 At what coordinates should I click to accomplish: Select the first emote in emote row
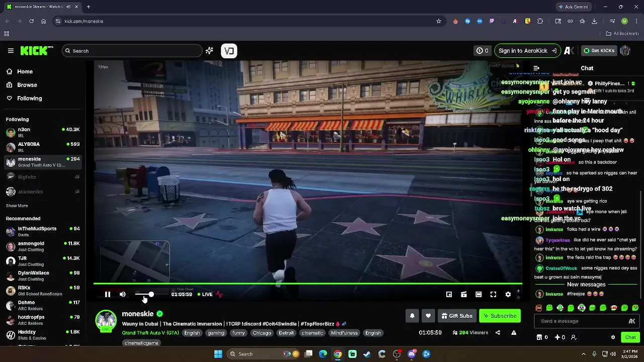539,308
